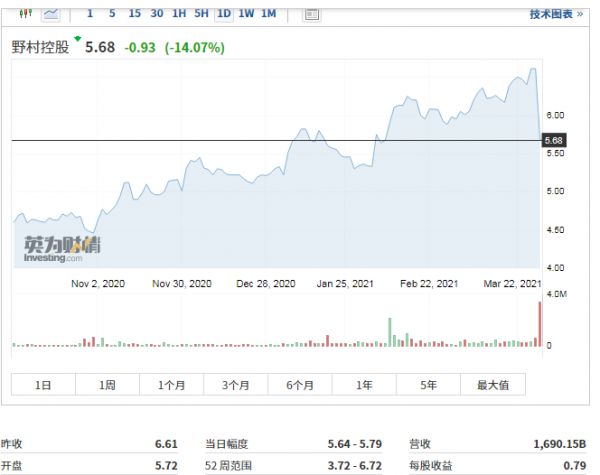This screenshot has height=475, width=600.
Task: Choose the 30 minute interval
Action: coord(157,14)
